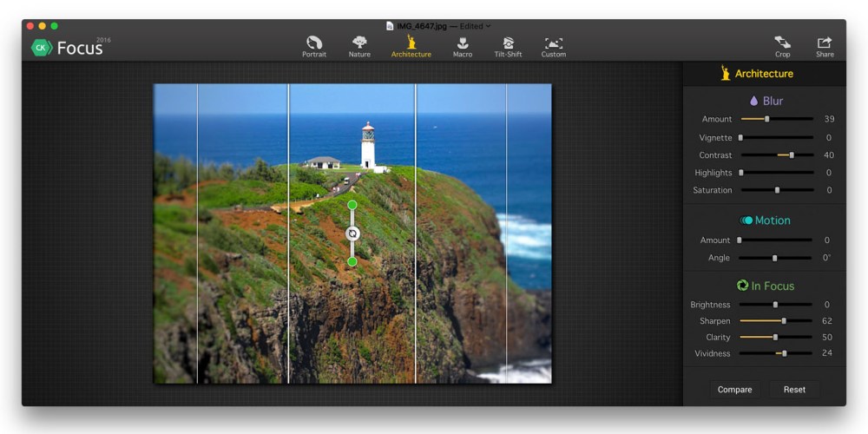868x434 pixels.
Task: Select the Portrait focus mode icon
Action: (314, 43)
